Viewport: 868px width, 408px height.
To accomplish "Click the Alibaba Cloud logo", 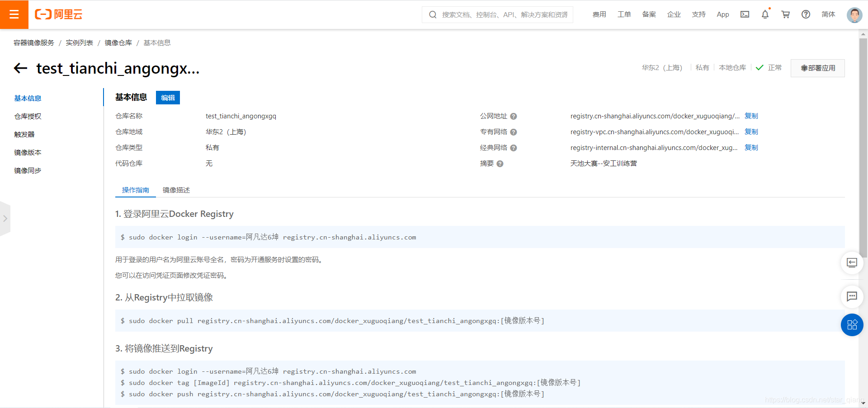I will click(x=59, y=14).
